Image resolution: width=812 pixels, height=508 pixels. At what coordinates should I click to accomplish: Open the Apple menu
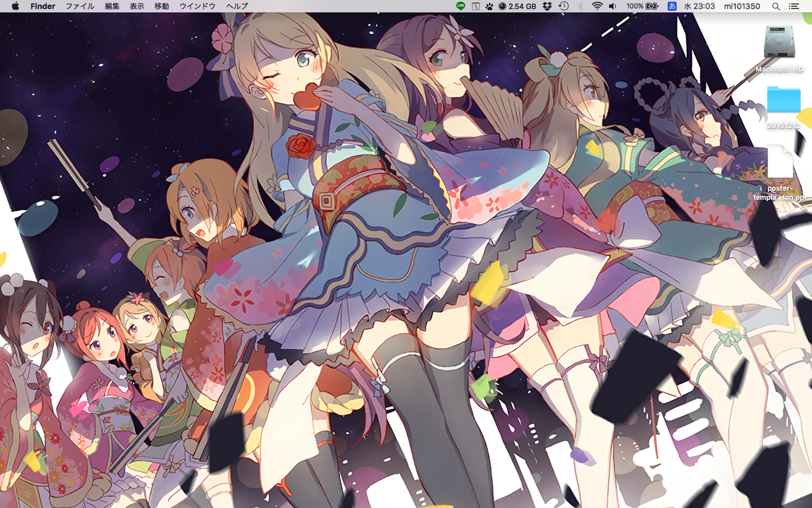coord(15,6)
